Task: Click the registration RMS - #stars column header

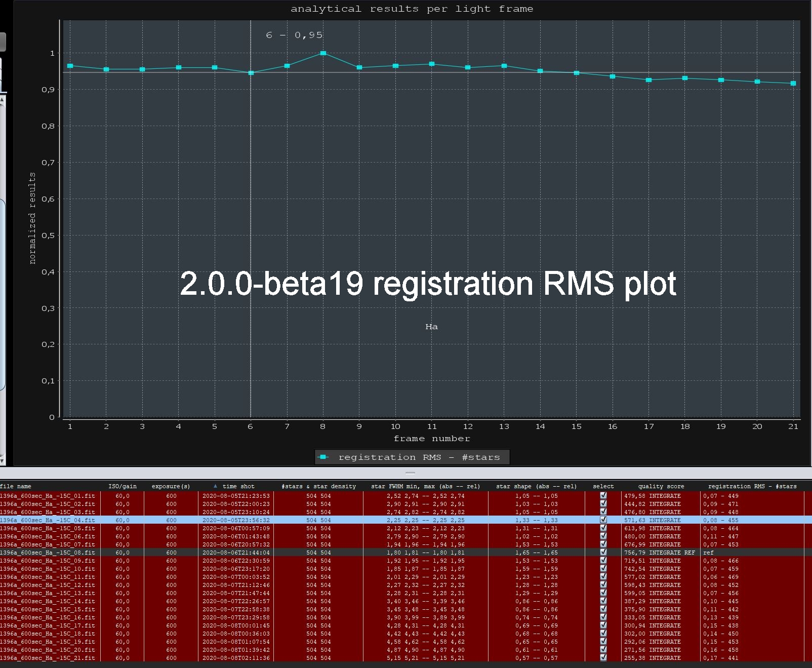Action: click(x=752, y=486)
